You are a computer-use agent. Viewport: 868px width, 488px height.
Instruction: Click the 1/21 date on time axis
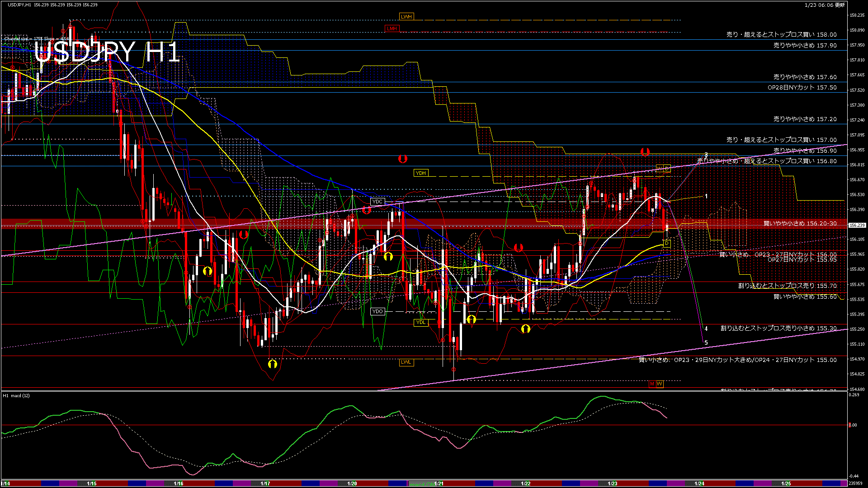coord(439,483)
